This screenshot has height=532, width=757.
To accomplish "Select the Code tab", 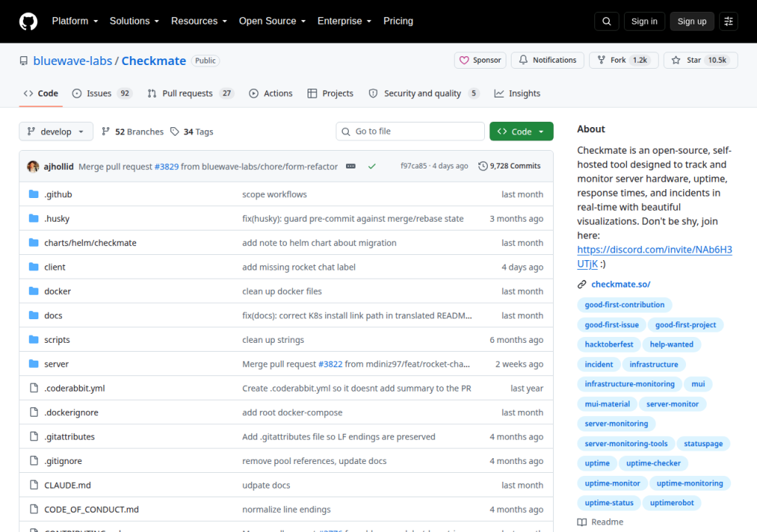I will [41, 93].
